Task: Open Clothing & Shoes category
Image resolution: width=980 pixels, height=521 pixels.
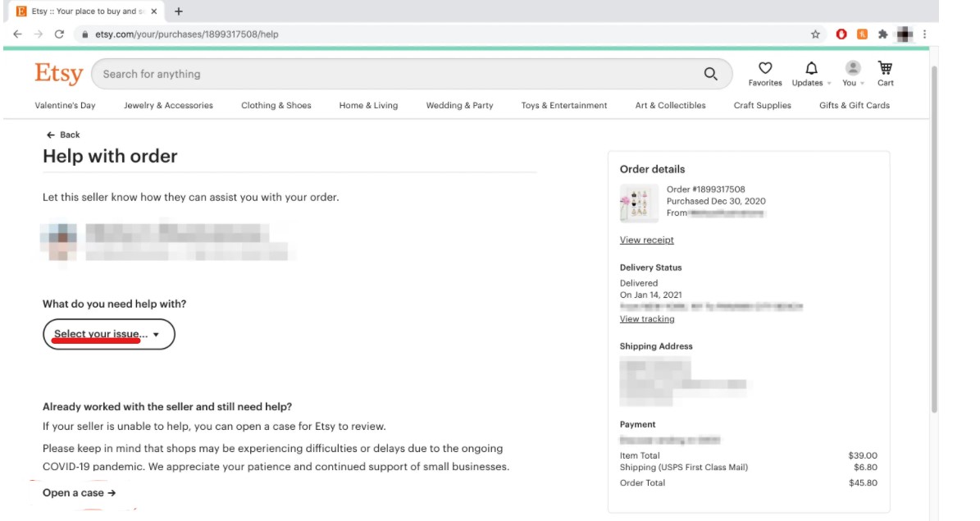Action: click(x=276, y=105)
